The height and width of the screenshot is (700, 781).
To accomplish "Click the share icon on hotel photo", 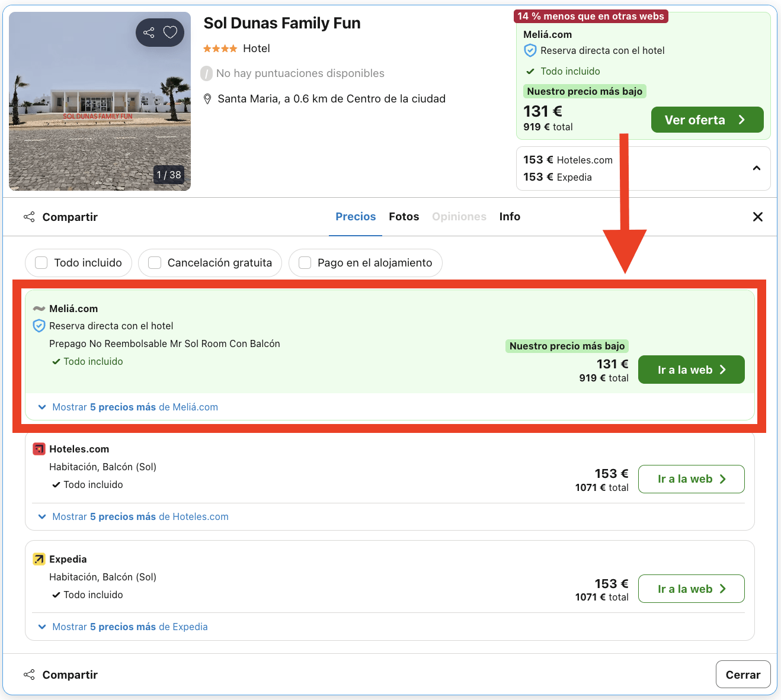I will 149,33.
